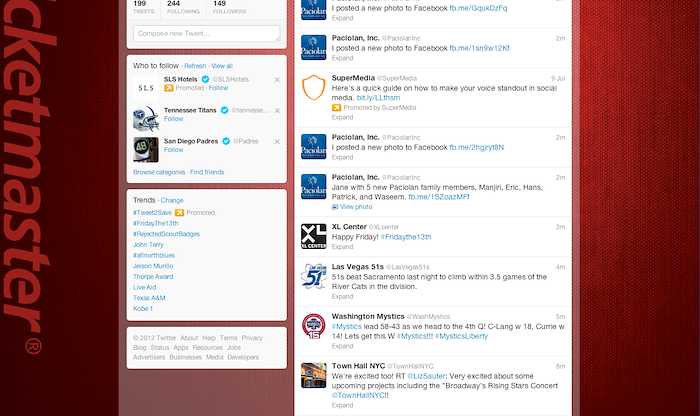This screenshot has width=700, height=416.
Task: Open the Thorpe Award trend
Action: tap(153, 277)
